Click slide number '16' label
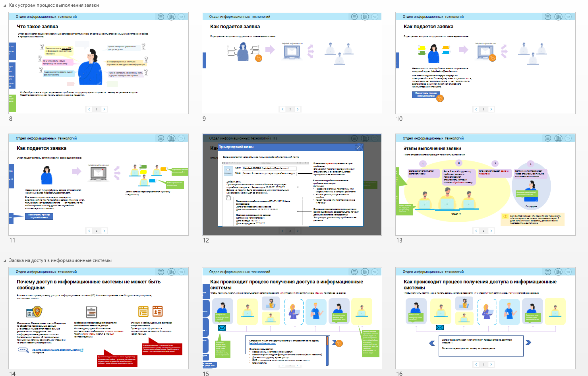The image size is (588, 376). click(x=399, y=373)
